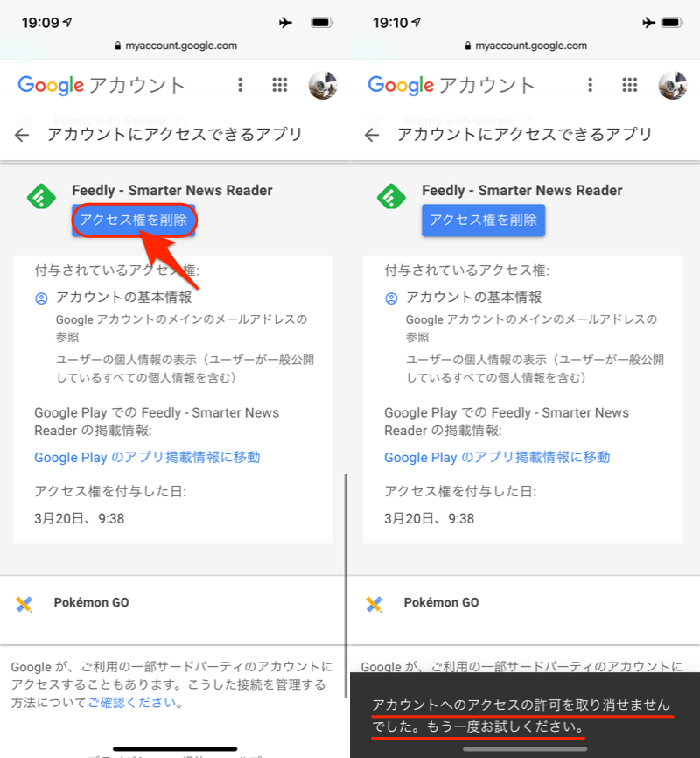Click the left screen's vertical scrollbar
The width and height of the screenshot is (700, 758).
coord(346,586)
